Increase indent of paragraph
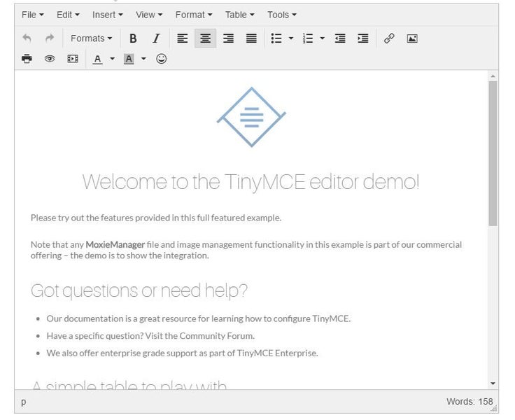This screenshot has width=515, height=420. [x=363, y=38]
